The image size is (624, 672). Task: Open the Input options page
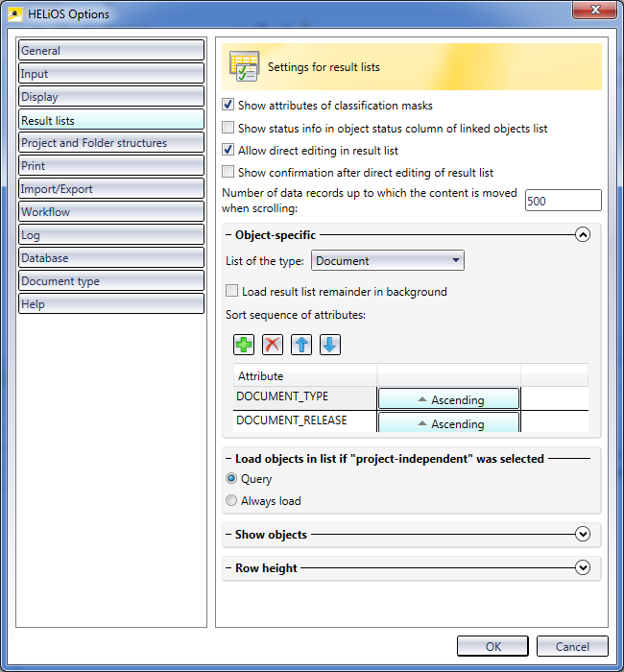pos(111,73)
